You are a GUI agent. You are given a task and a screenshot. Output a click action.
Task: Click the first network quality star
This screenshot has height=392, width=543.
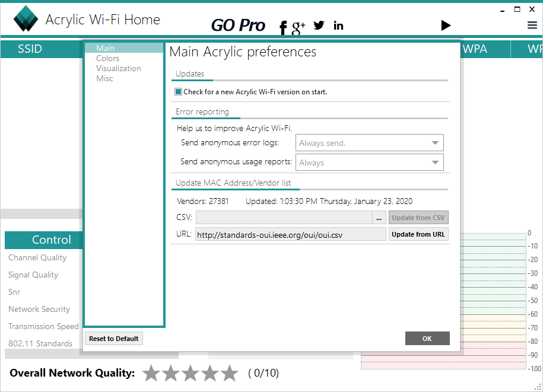[x=151, y=373]
